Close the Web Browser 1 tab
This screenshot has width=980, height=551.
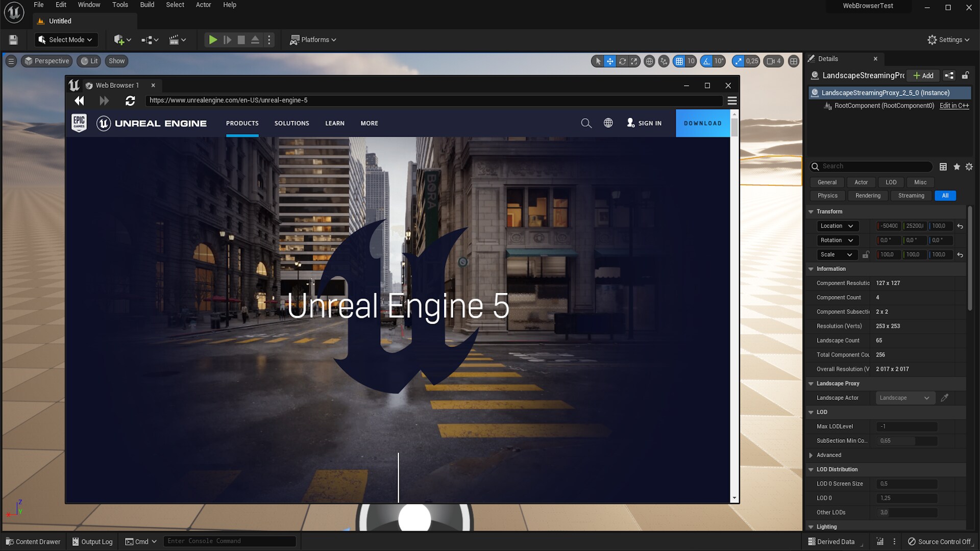coord(153,85)
